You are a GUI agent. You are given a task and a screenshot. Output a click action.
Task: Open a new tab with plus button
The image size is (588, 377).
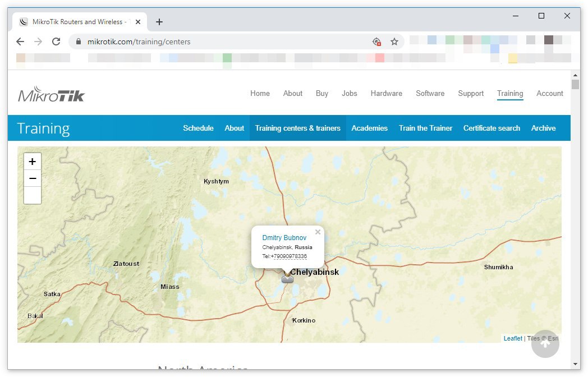159,22
